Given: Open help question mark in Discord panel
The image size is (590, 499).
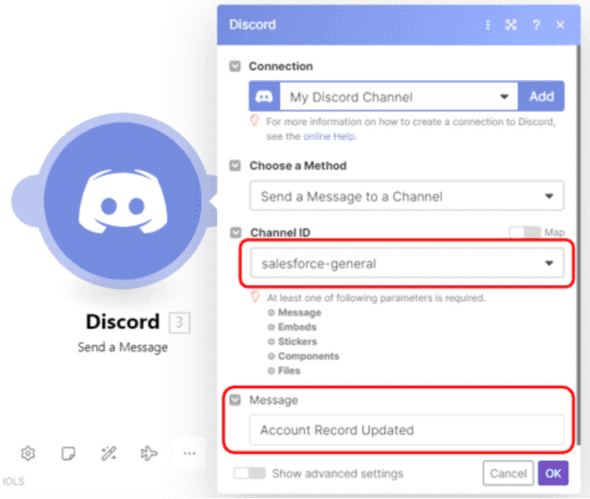Looking at the screenshot, I should pyautogui.click(x=536, y=25).
